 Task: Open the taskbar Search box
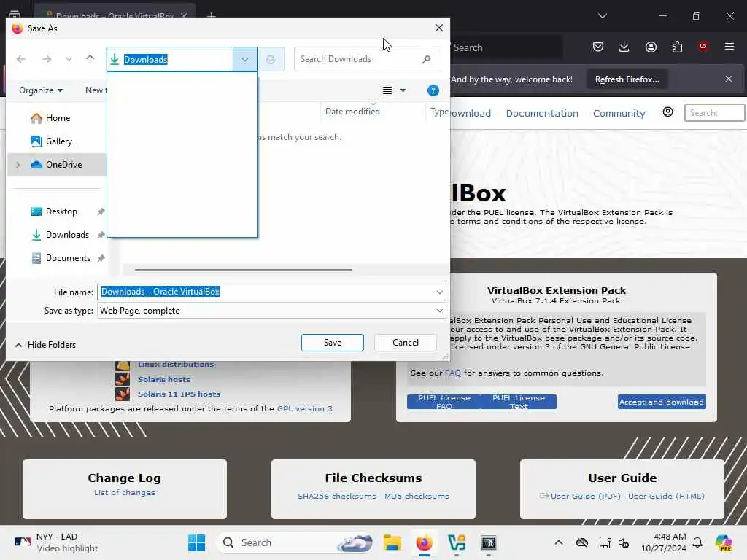[x=295, y=542]
